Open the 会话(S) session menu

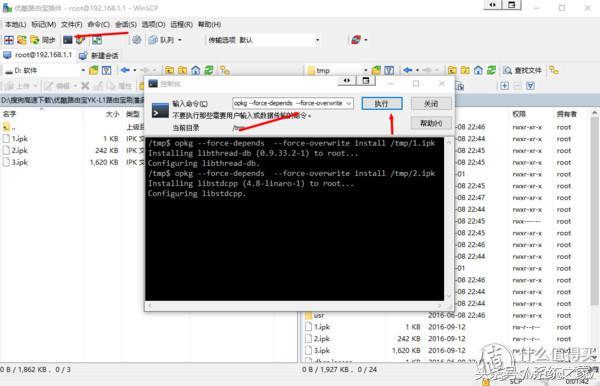pos(126,24)
